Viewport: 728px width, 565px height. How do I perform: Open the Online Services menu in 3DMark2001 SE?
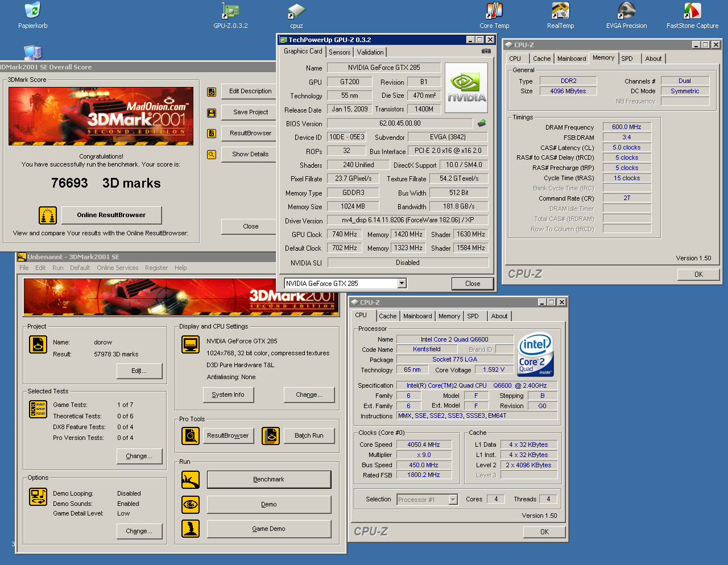pos(118,268)
